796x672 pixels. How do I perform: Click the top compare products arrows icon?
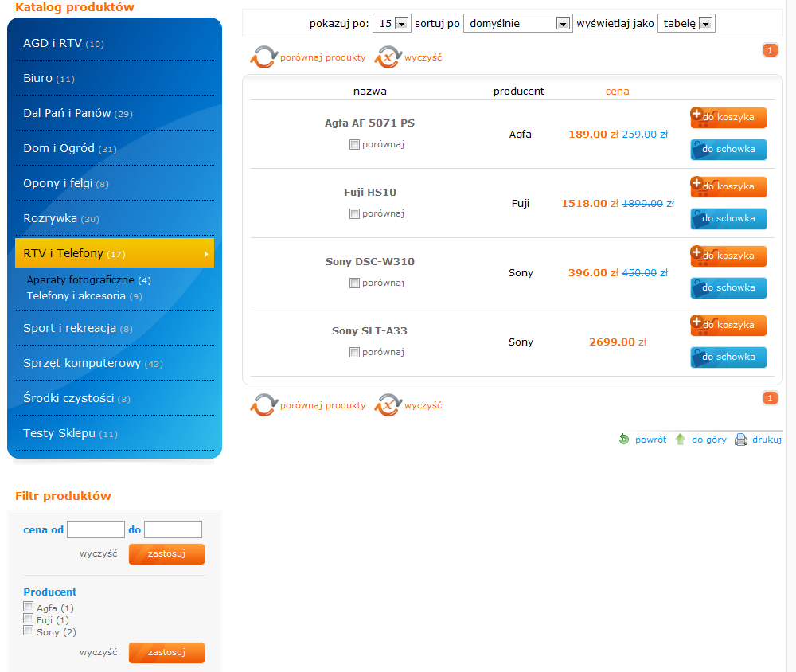[x=263, y=57]
